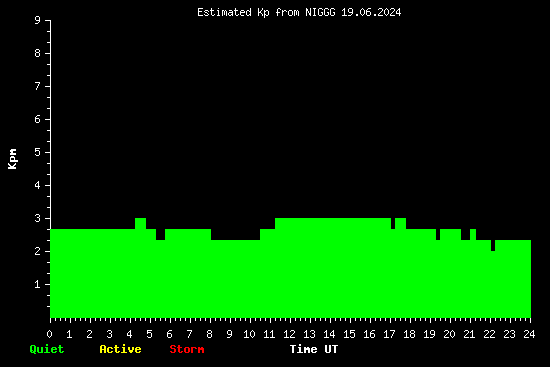Click the Kp value 5 on the y-axis
This screenshot has height=367, width=550.
pos(38,152)
